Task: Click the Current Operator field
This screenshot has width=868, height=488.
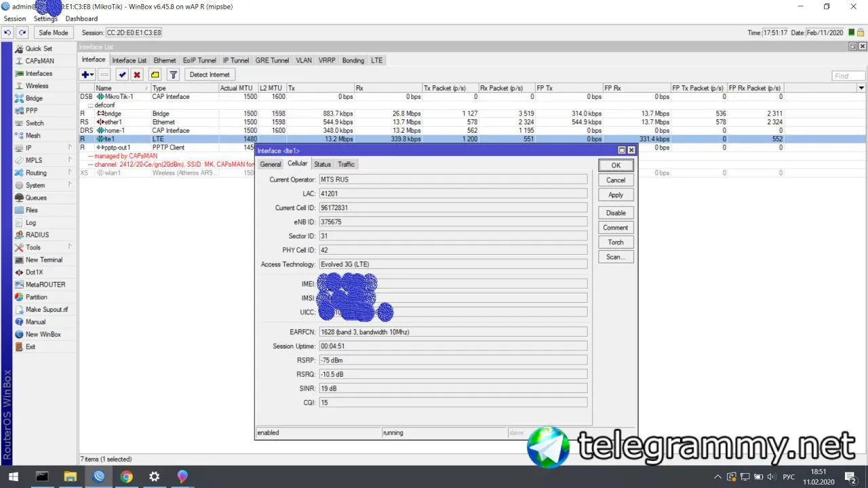Action: tap(453, 180)
